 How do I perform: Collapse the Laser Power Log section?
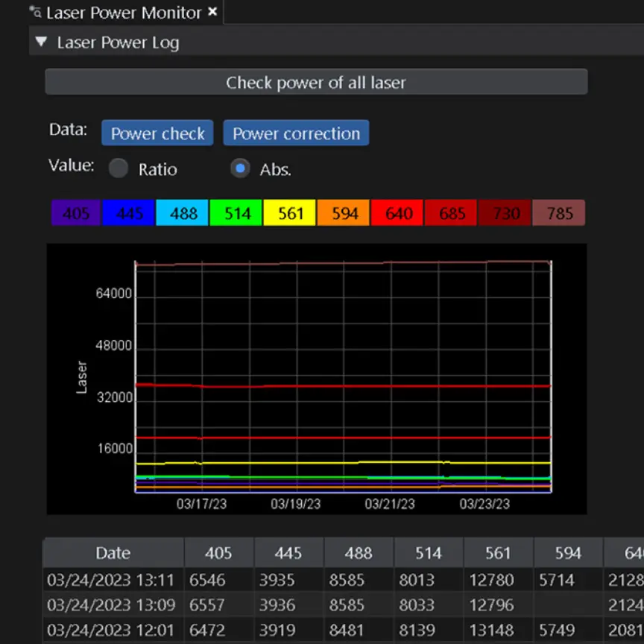coord(41,42)
